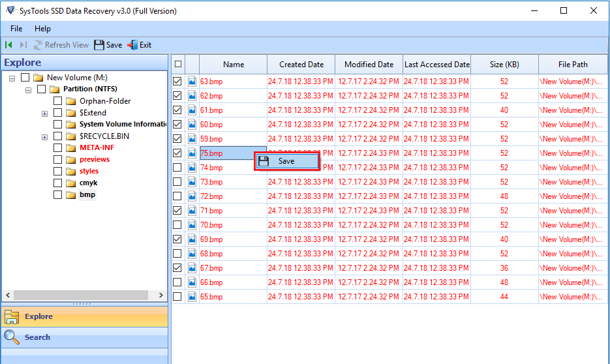Select the 69.bmp file name
610x364 pixels.
click(x=211, y=239)
